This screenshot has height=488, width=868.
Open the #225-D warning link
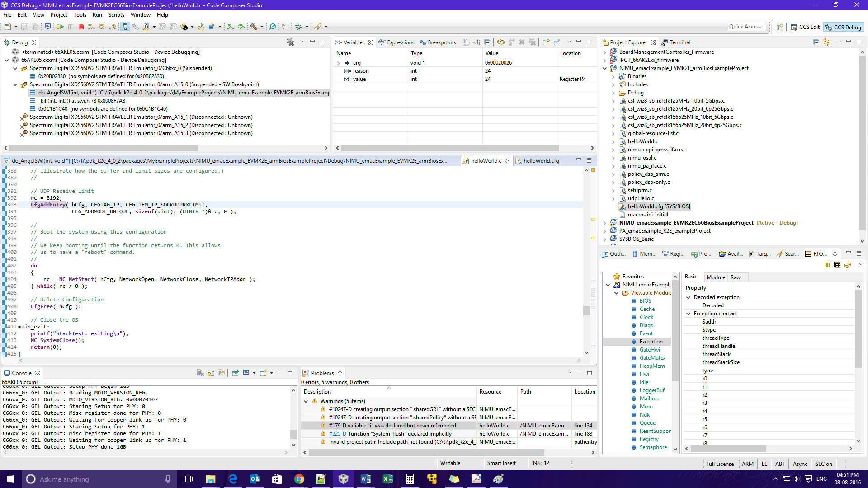coord(337,434)
